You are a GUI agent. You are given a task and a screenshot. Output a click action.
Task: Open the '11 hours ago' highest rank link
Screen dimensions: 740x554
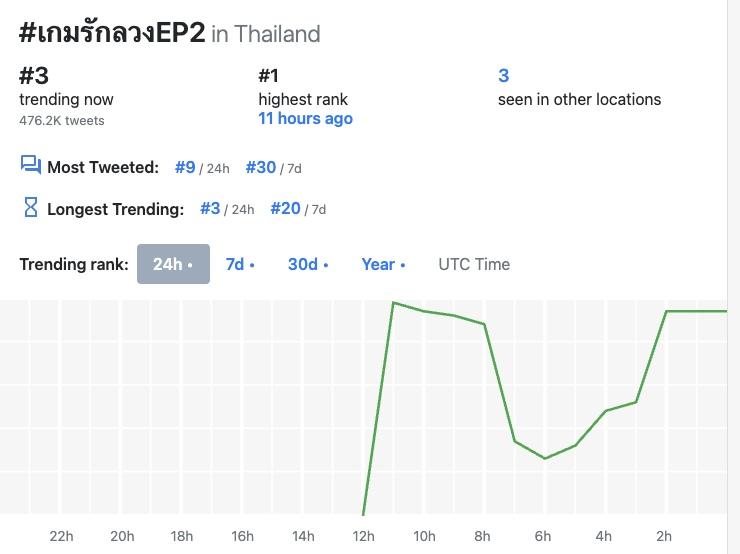point(305,118)
